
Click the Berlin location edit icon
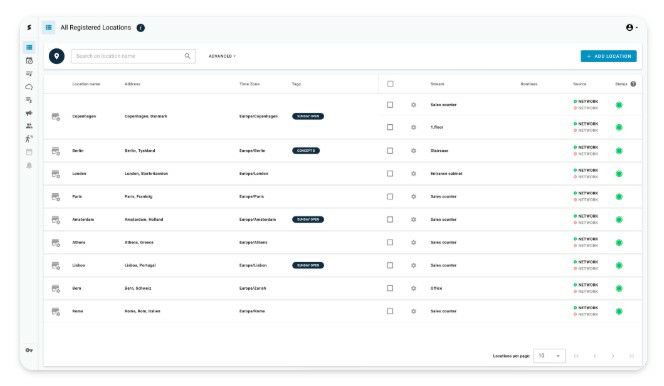point(56,151)
